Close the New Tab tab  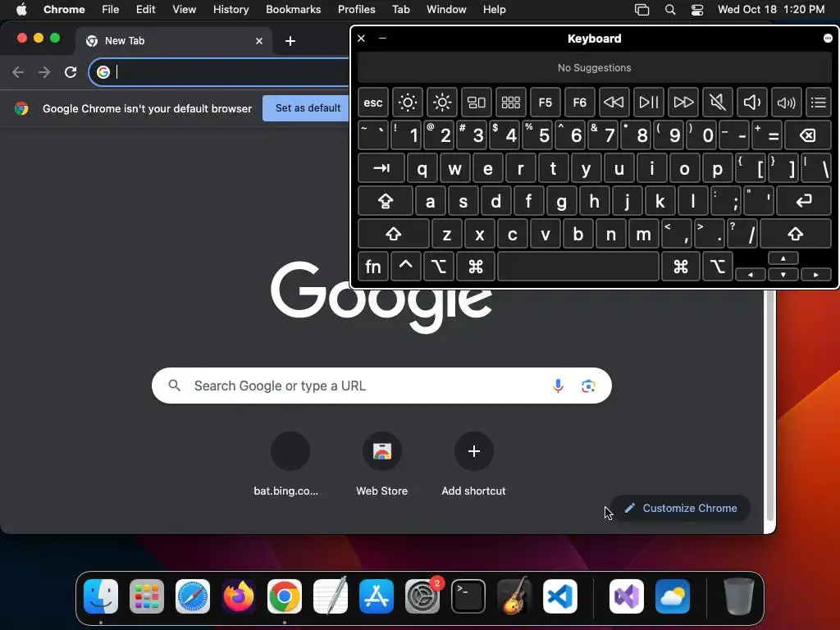coord(259,41)
